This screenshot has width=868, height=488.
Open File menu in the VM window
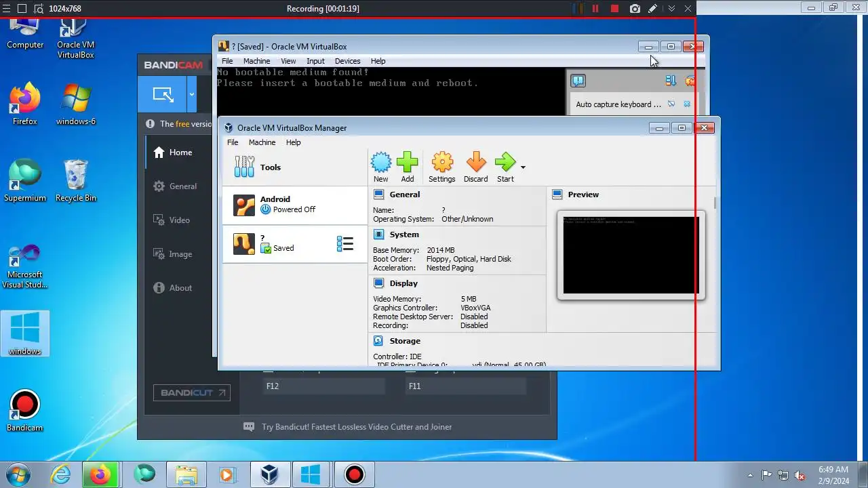pyautogui.click(x=227, y=61)
